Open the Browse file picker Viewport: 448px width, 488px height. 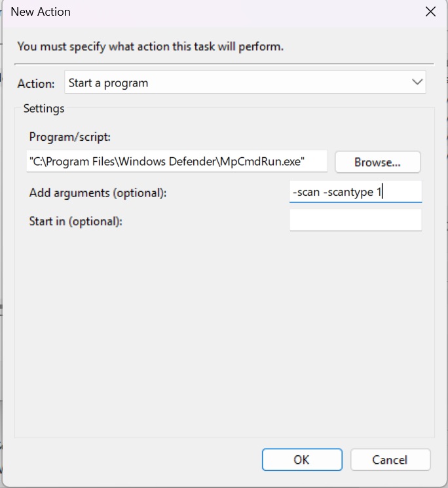coord(377,162)
